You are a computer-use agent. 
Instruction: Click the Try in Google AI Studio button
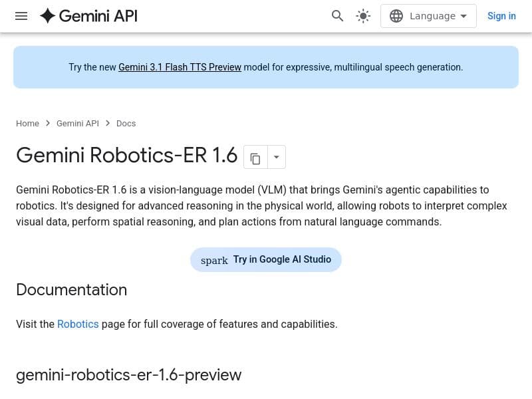pyautogui.click(x=282, y=259)
